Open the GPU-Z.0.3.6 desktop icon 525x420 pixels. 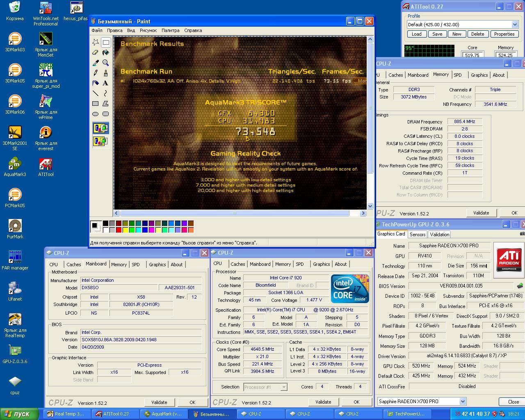(15, 354)
